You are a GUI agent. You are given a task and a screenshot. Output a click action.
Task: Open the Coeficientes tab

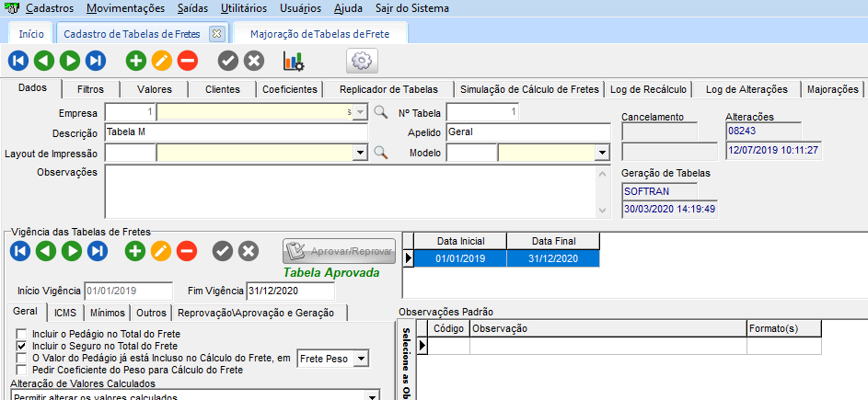click(290, 89)
